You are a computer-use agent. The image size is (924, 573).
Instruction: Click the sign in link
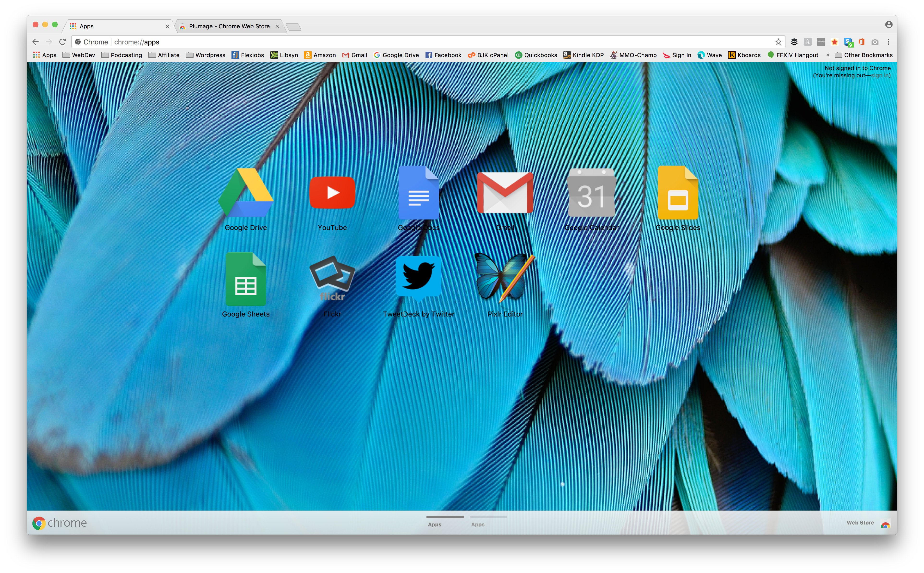(x=880, y=75)
